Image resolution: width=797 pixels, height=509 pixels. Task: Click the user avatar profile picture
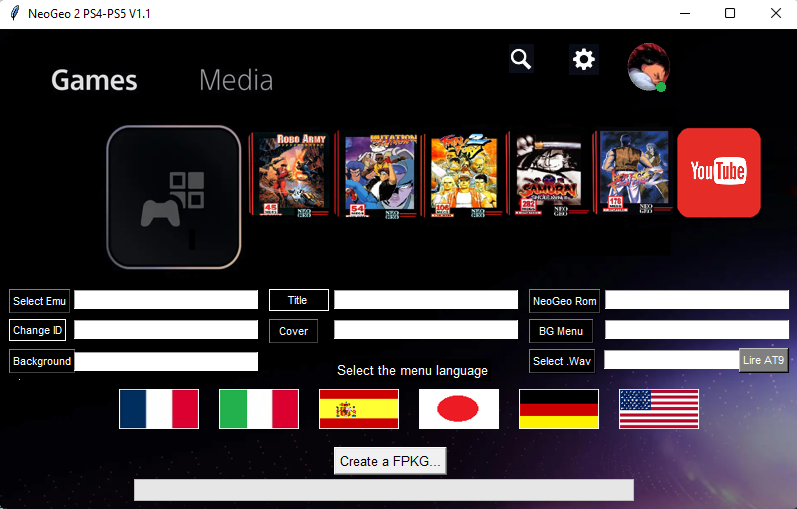[648, 67]
